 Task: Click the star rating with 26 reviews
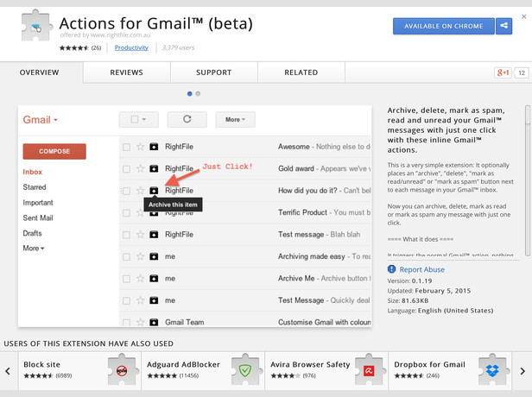pyautogui.click(x=80, y=47)
